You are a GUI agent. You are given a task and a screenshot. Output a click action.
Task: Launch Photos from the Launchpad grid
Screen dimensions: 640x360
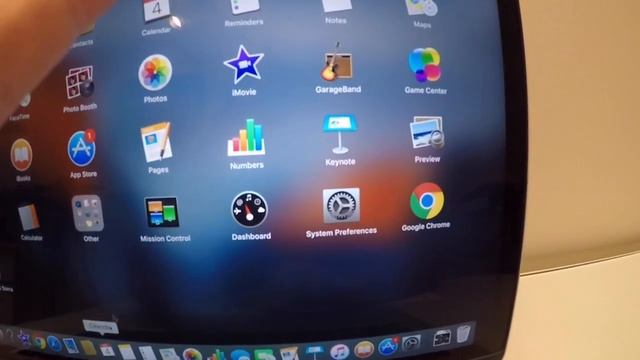[155, 72]
